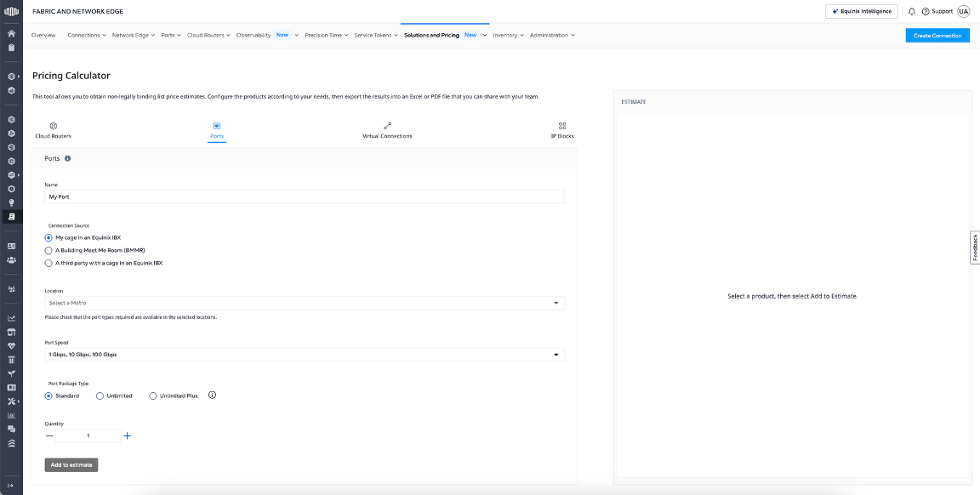Click info icon beside Unlimited Plus

pyautogui.click(x=213, y=395)
